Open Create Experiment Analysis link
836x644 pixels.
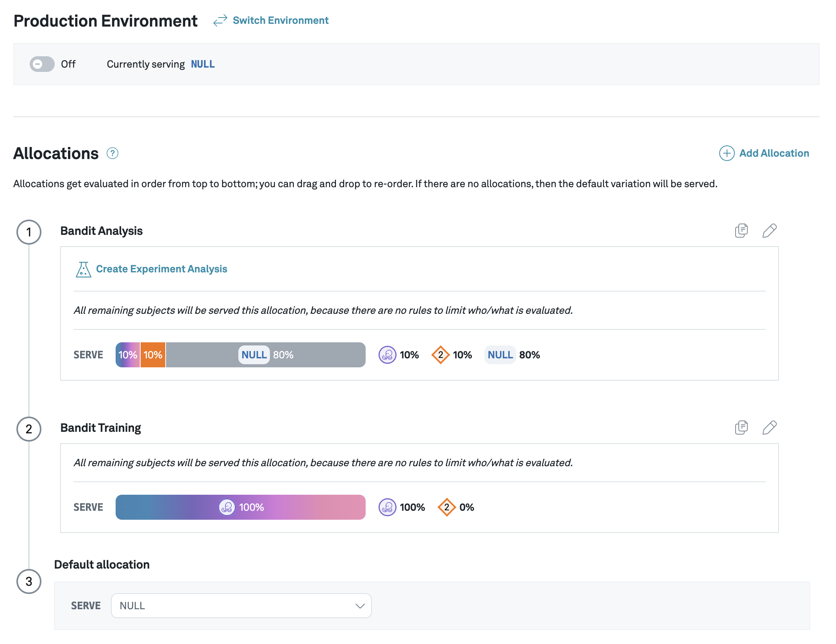coord(161,269)
